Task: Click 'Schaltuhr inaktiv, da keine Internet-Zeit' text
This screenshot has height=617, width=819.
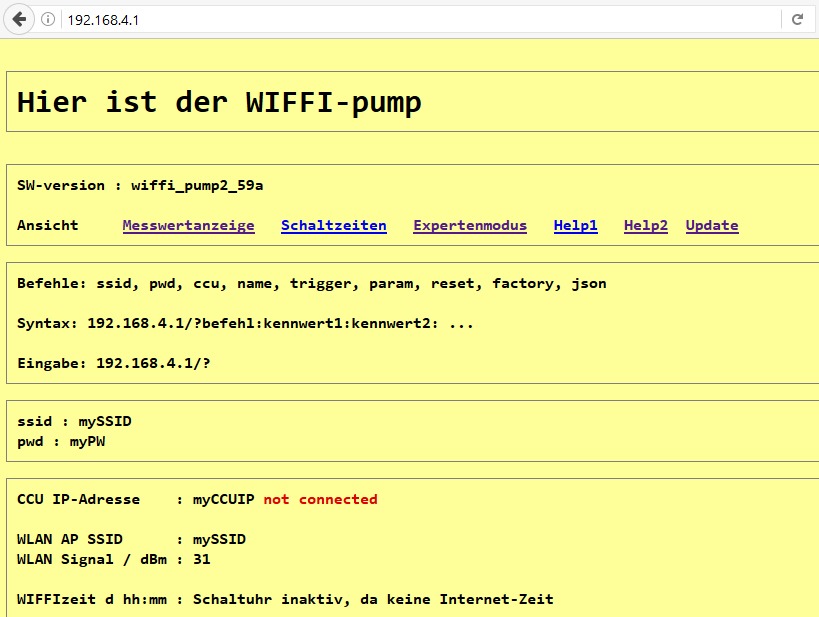Action: click(x=373, y=599)
